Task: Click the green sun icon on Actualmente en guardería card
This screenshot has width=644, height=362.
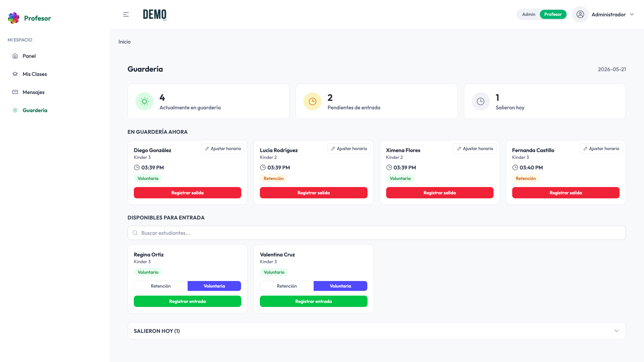Action: click(x=144, y=101)
